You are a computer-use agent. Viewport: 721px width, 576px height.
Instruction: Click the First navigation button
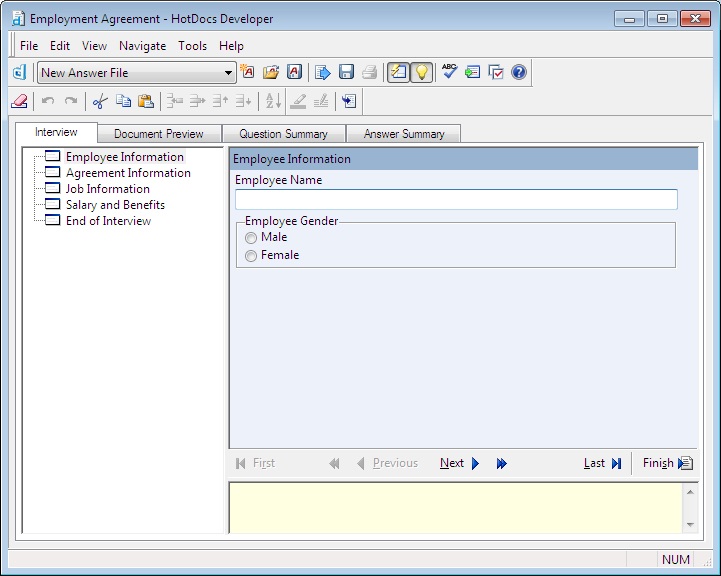255,463
